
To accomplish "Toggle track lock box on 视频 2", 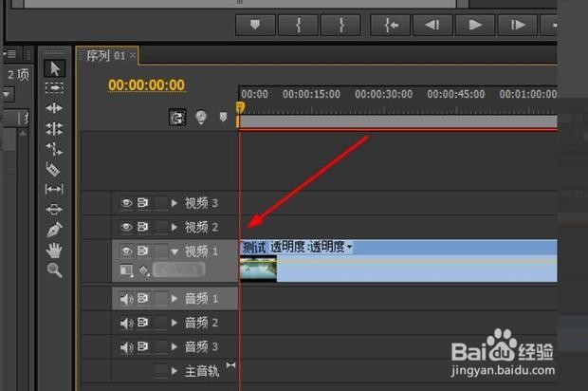I will coord(161,227).
